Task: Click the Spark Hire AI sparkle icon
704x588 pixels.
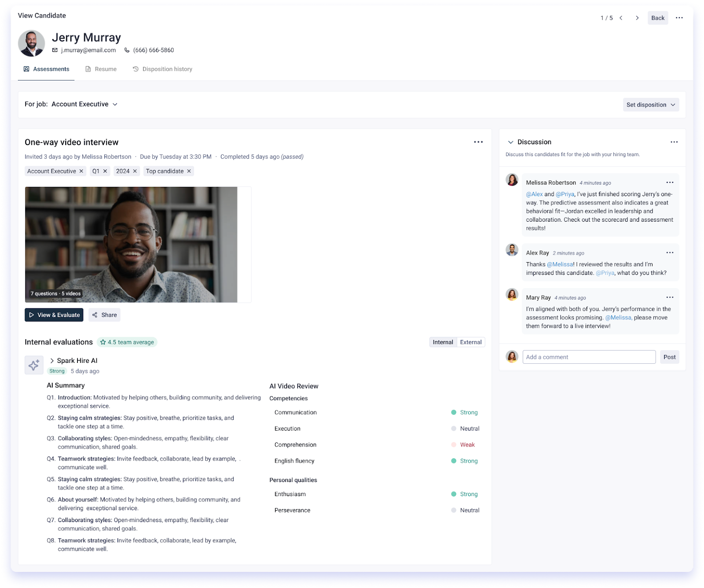Action: (34, 365)
